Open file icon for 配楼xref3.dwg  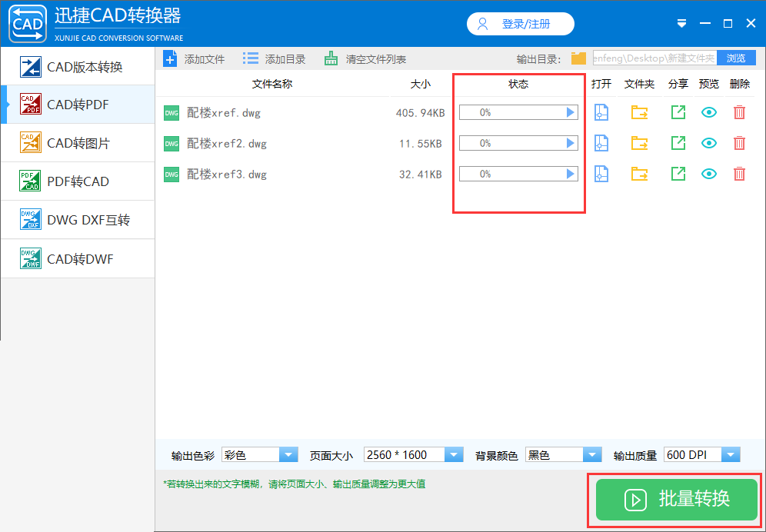(x=601, y=174)
